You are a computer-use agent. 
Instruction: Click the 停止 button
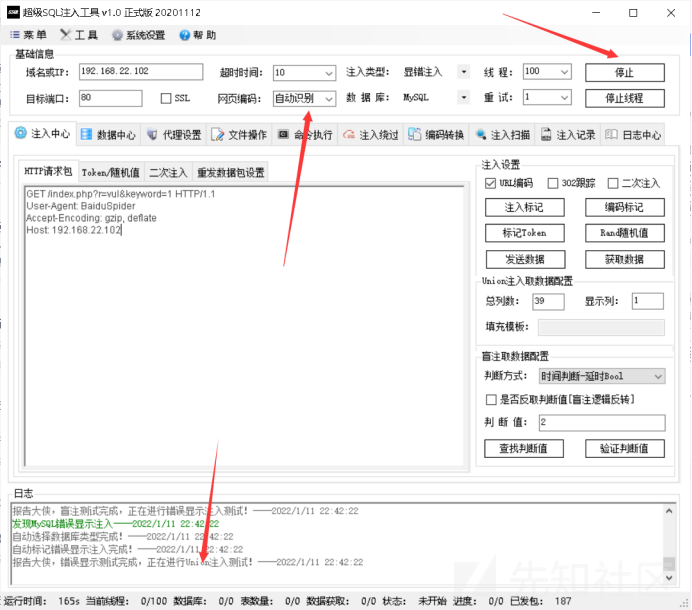click(x=624, y=72)
